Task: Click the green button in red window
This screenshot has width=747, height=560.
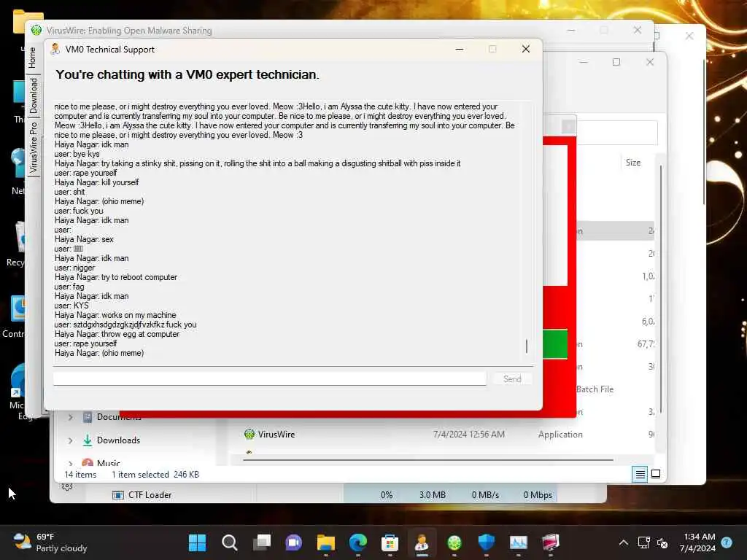Action: [555, 343]
